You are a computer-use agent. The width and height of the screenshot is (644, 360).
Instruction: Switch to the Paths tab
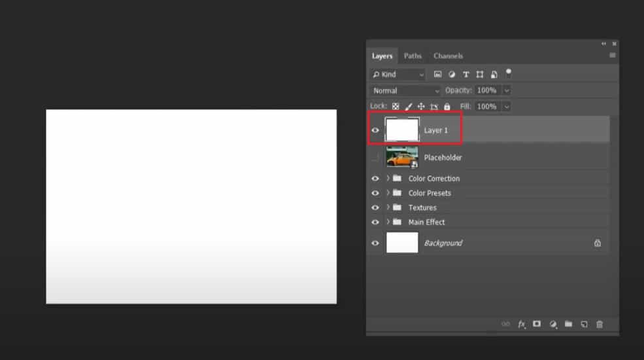[x=413, y=56]
